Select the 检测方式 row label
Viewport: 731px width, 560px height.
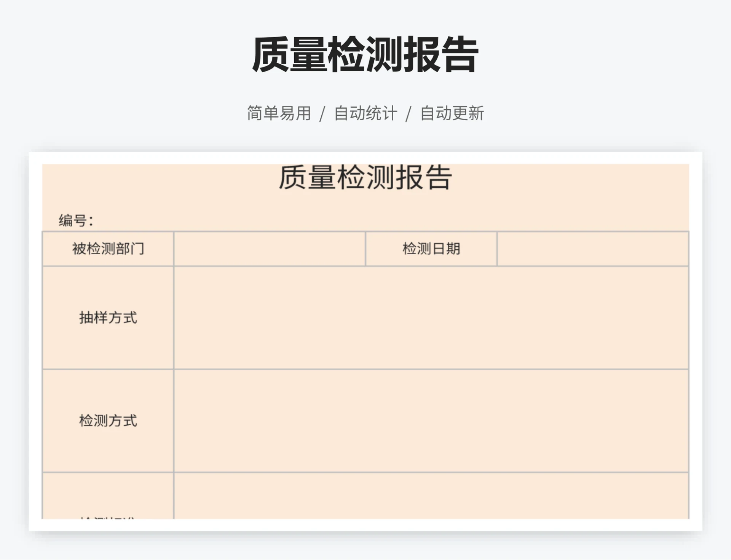pos(108,421)
